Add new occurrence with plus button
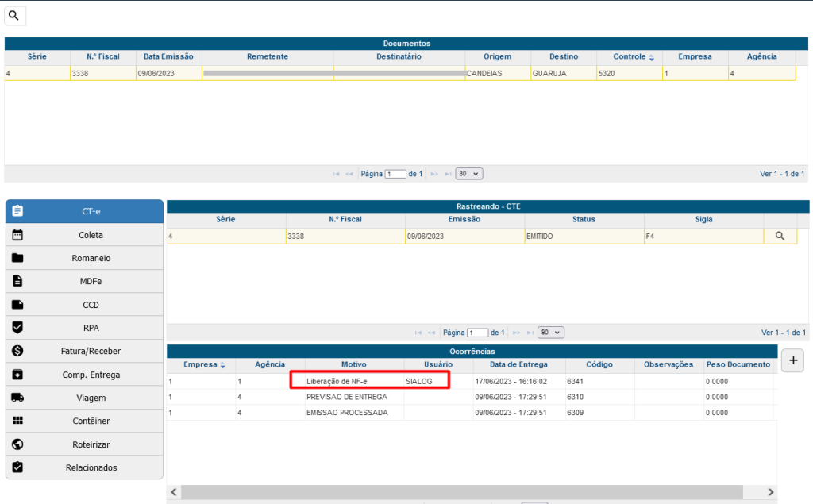Viewport: 813px width, 504px height. (792, 360)
